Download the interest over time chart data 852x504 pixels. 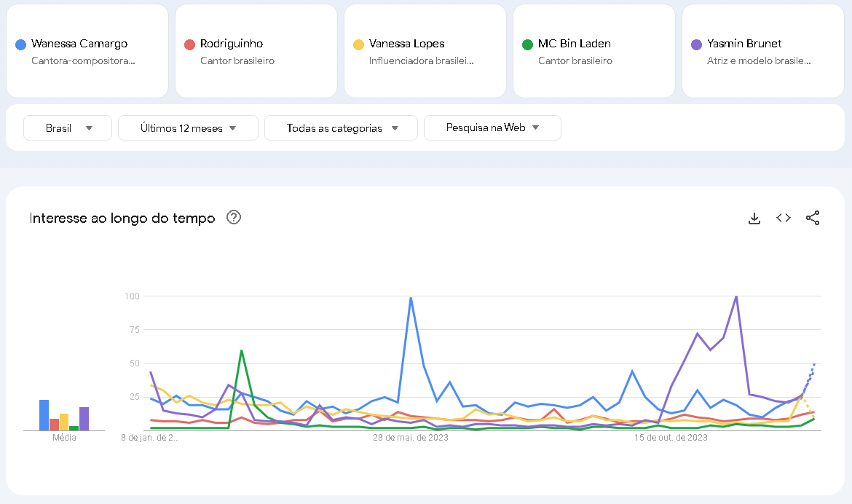754,218
